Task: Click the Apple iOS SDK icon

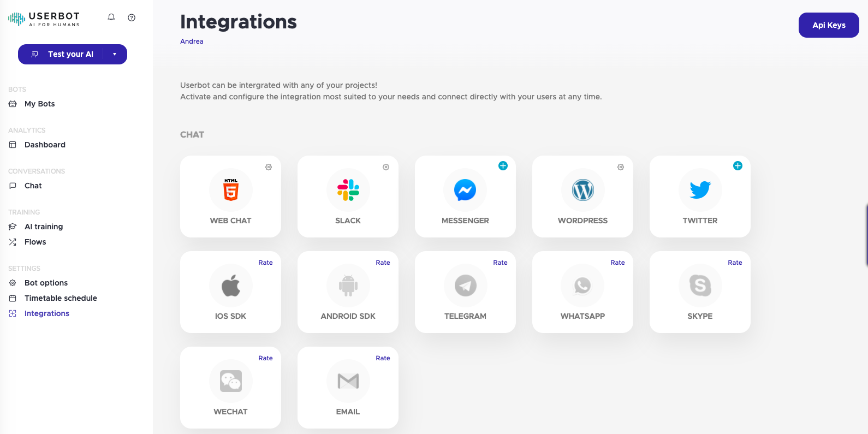Action: click(x=231, y=286)
